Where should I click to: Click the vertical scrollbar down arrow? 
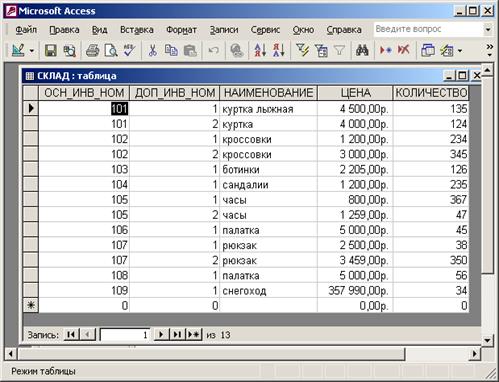(487, 340)
